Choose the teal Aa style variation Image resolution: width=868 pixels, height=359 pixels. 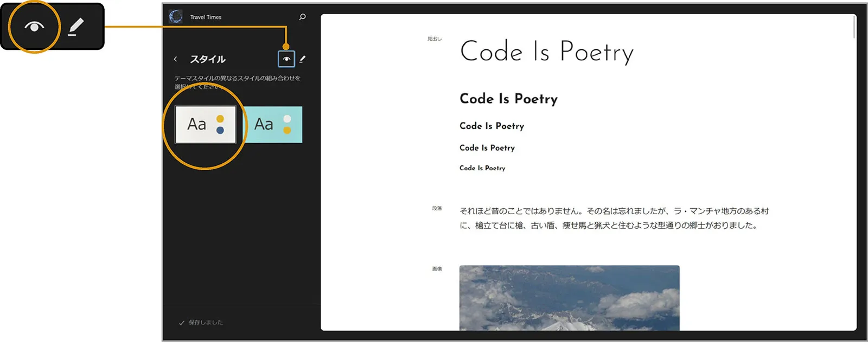coord(271,125)
